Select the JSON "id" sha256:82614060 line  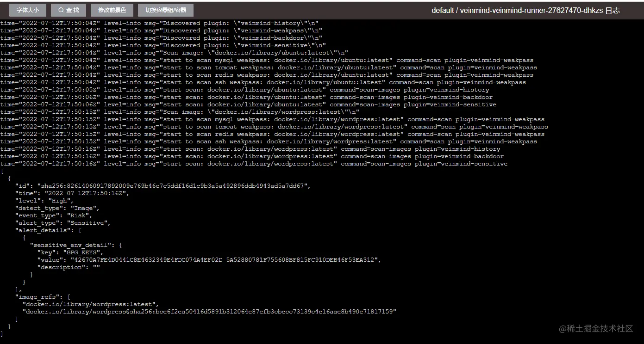163,186
